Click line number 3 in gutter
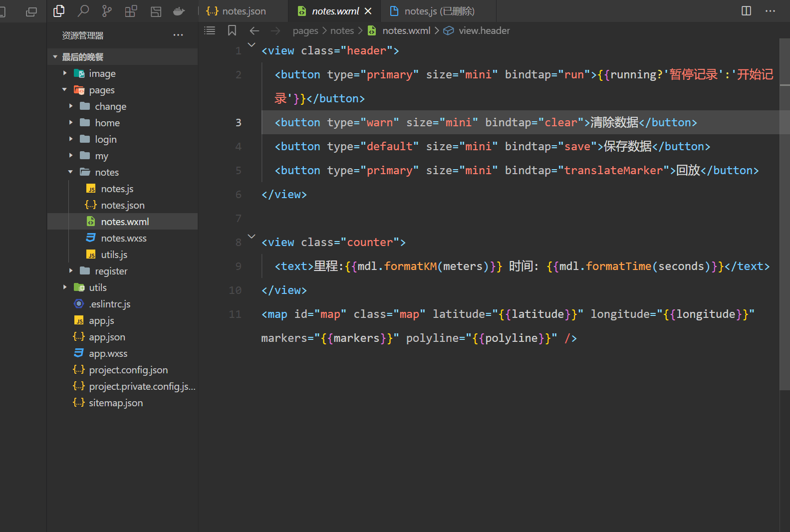The width and height of the screenshot is (790, 532). [x=239, y=123]
